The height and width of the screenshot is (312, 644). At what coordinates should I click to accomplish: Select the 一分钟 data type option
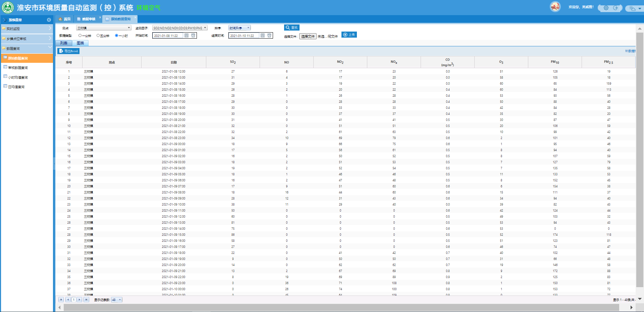80,36
